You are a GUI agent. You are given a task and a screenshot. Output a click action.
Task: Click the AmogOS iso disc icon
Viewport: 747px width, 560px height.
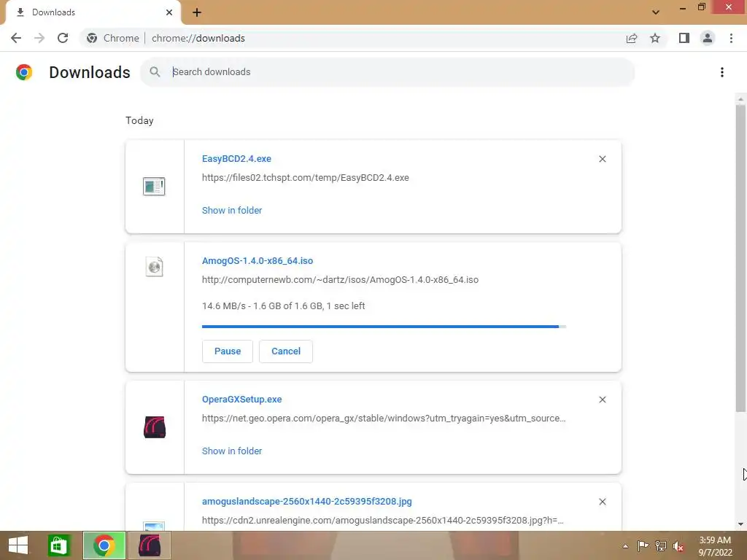coord(155,267)
